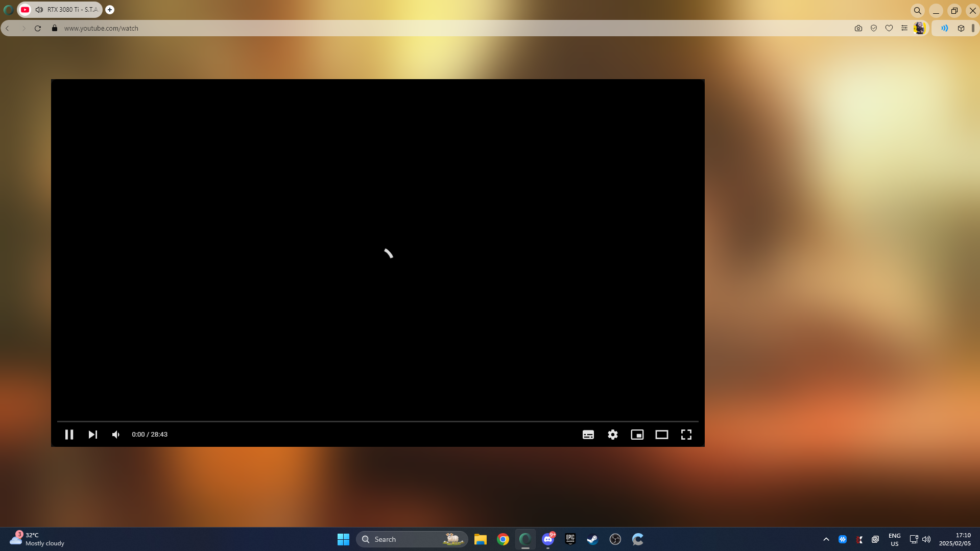
Task: Open the extensions cube icon
Action: [961, 29]
